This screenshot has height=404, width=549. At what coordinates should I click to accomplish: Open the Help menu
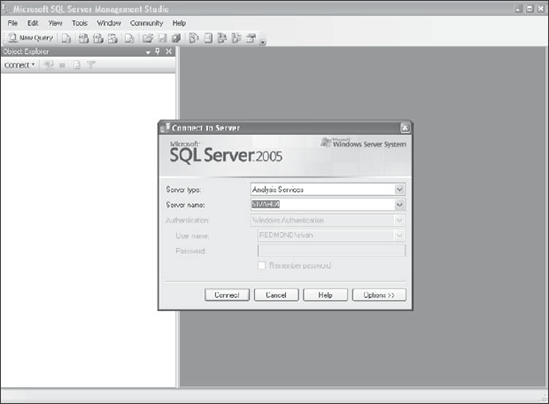point(179,23)
